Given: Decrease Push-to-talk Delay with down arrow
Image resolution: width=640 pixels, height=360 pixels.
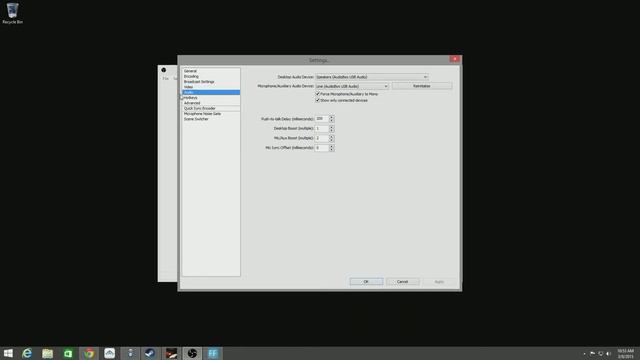Looking at the screenshot, I should 331,120.
